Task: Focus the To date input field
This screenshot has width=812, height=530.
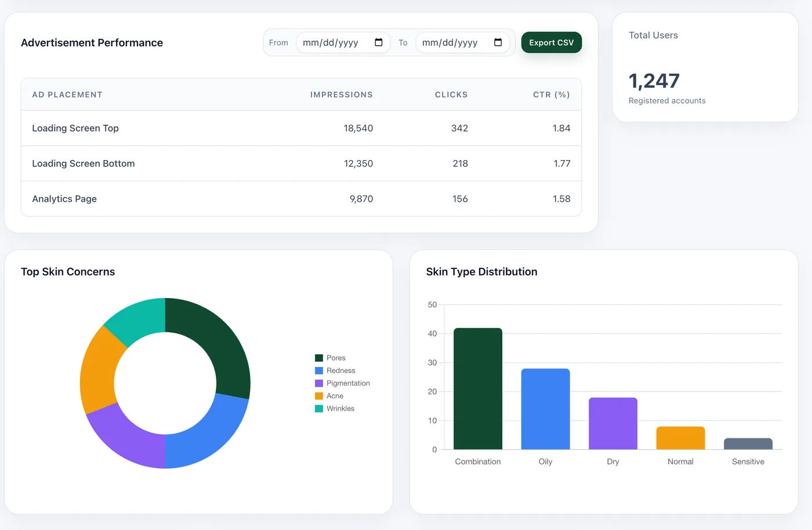Action: pyautogui.click(x=463, y=42)
